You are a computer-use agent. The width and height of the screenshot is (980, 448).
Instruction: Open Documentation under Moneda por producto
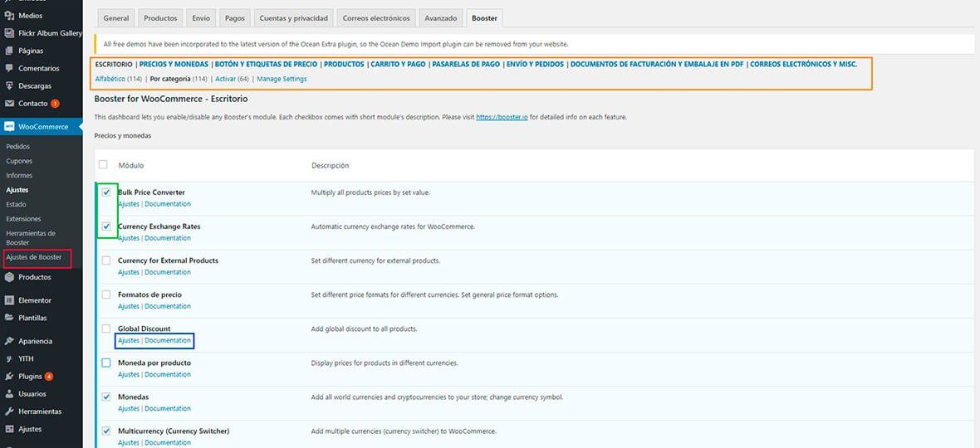[x=168, y=374]
